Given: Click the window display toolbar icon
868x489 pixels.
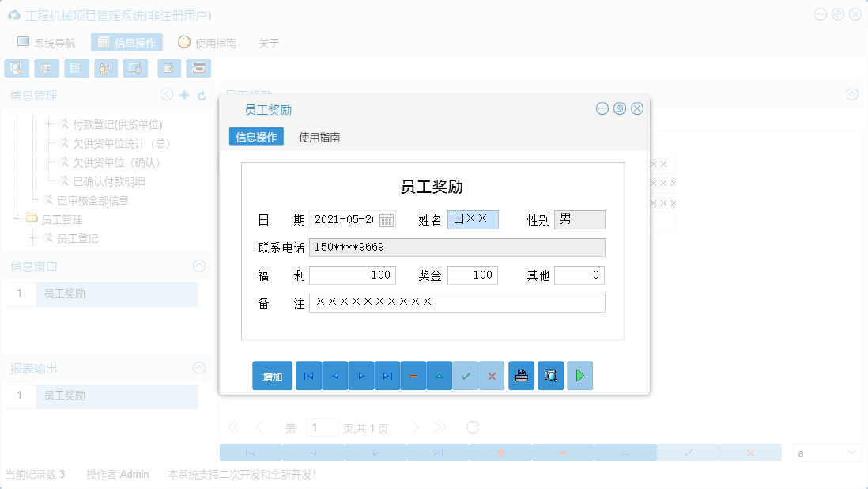Looking at the screenshot, I should 135,68.
